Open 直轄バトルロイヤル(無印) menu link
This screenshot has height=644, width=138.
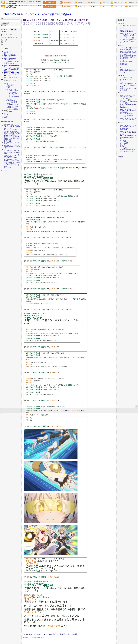(11, 70)
